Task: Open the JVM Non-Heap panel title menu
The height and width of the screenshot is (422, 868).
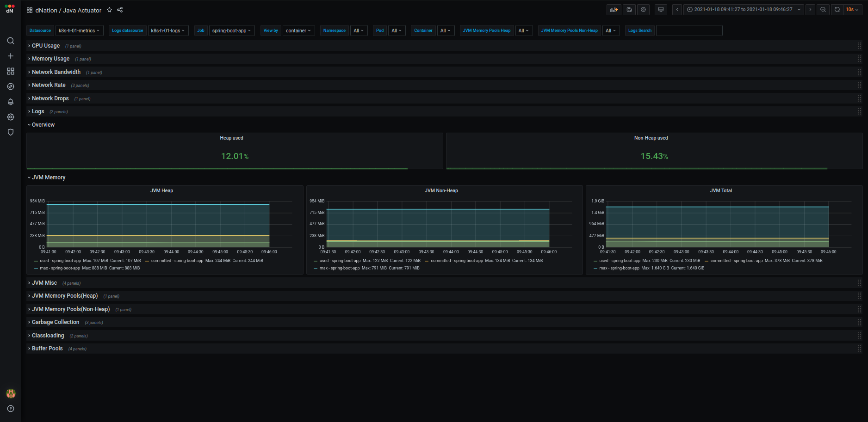Action: 441,190
